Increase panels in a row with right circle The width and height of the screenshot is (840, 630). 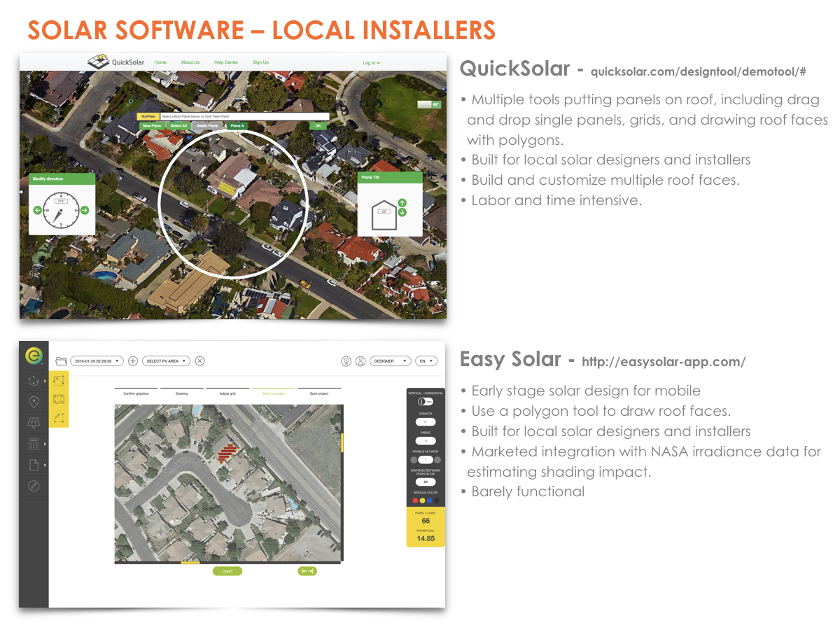pos(437,460)
